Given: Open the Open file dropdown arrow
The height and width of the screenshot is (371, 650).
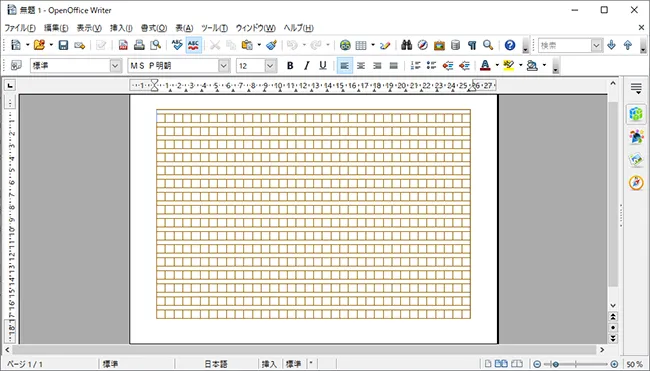Looking at the screenshot, I should (51, 45).
